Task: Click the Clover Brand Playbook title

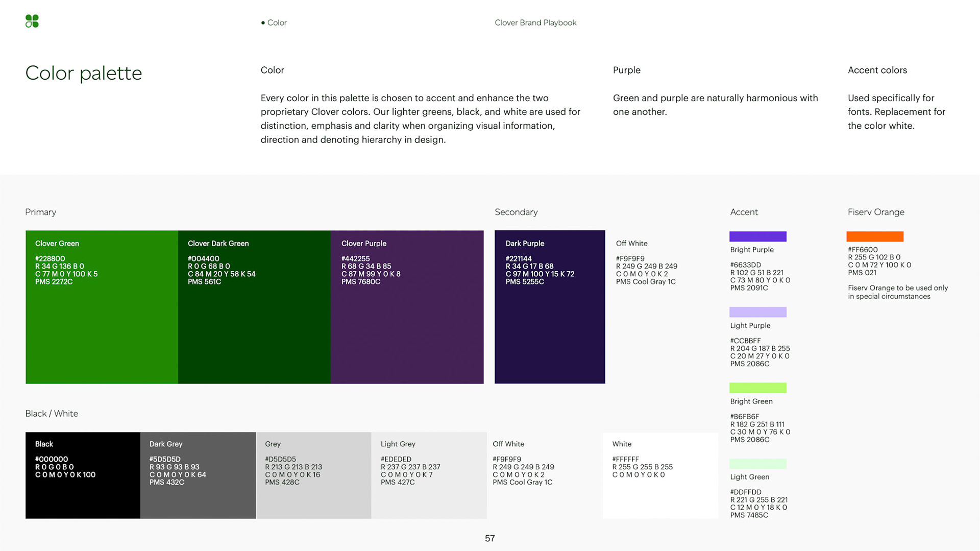Action: [535, 22]
